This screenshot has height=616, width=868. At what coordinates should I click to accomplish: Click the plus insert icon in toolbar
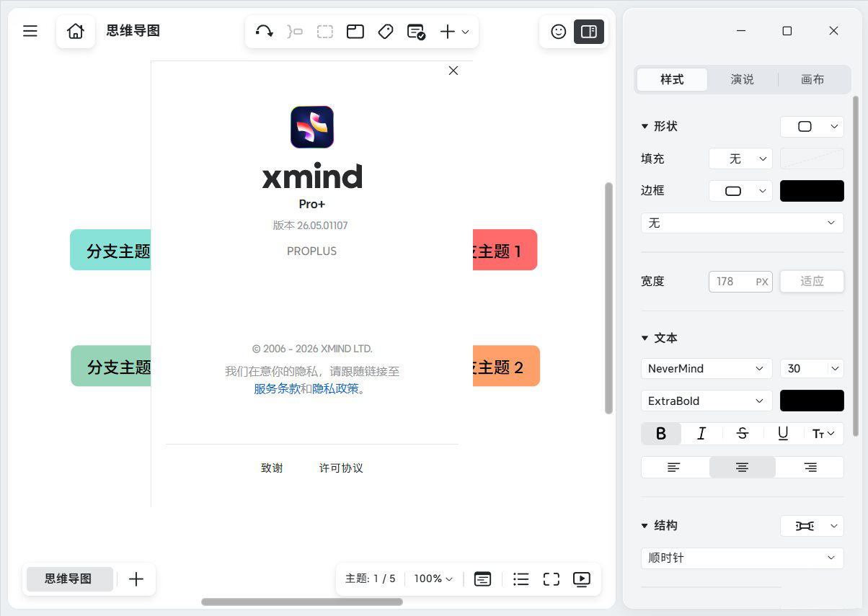click(x=448, y=32)
